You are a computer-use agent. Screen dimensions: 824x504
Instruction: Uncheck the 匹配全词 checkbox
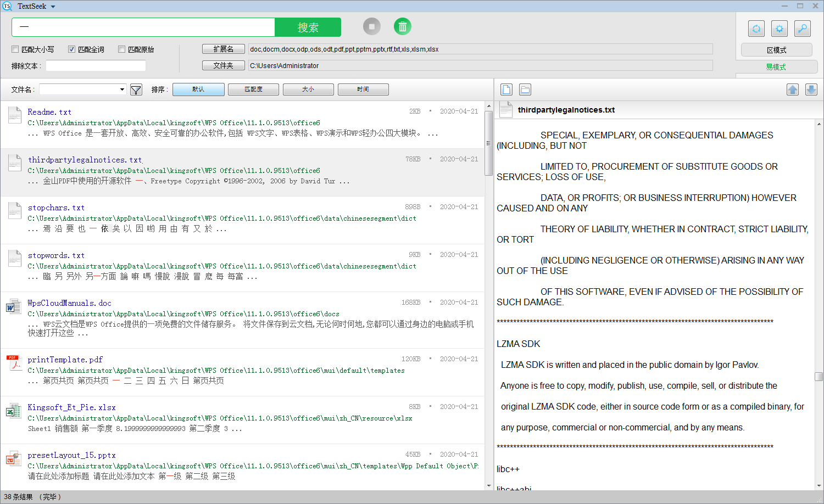tap(71, 49)
